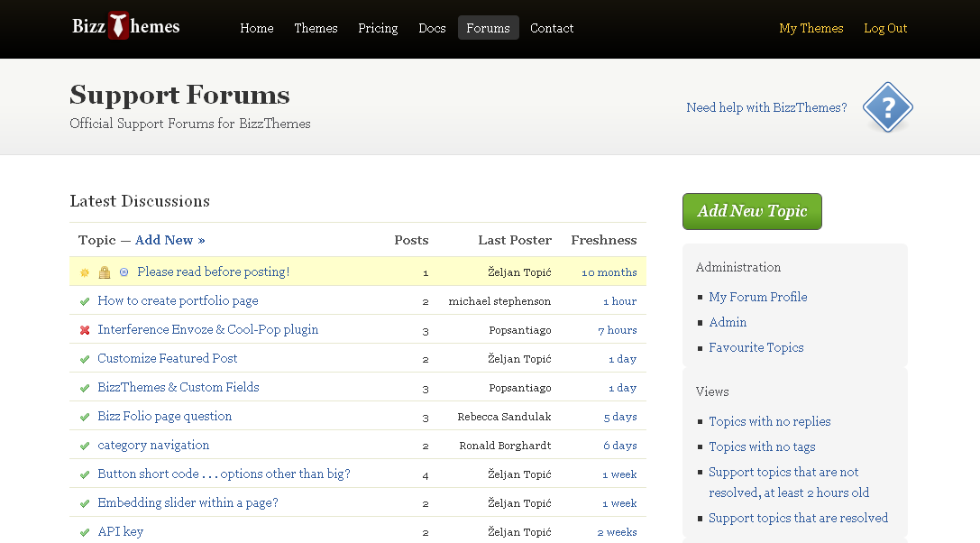Click the BizzThemes logo
The width and height of the screenshot is (980, 543).
coord(125,25)
